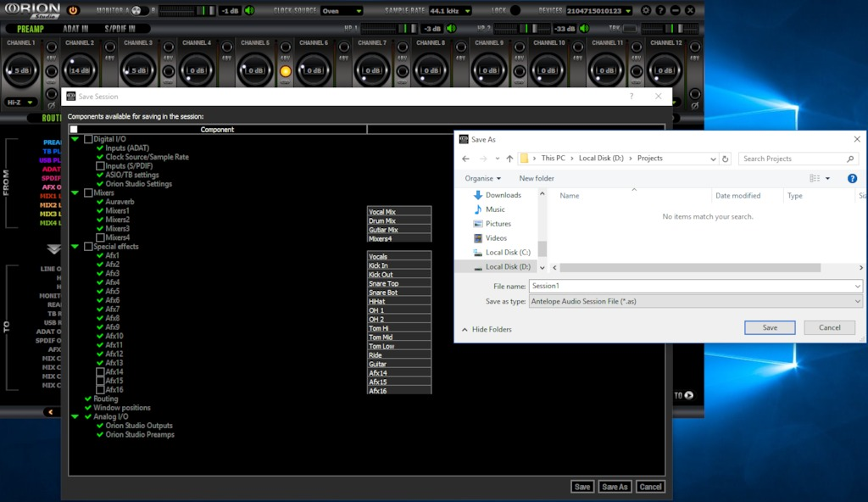Toggle the lit yellow button on Channel 5

click(285, 71)
